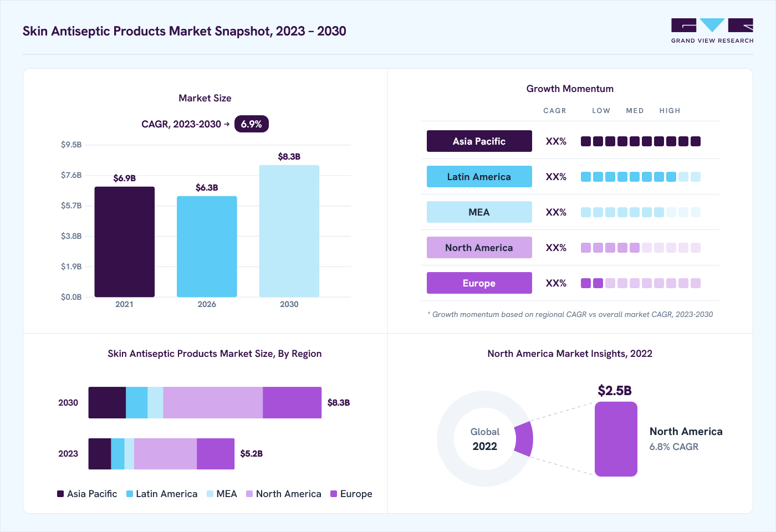This screenshot has height=532, width=776.
Task: Click the "$8.3B" label above the 2030 column
Action: point(289,157)
